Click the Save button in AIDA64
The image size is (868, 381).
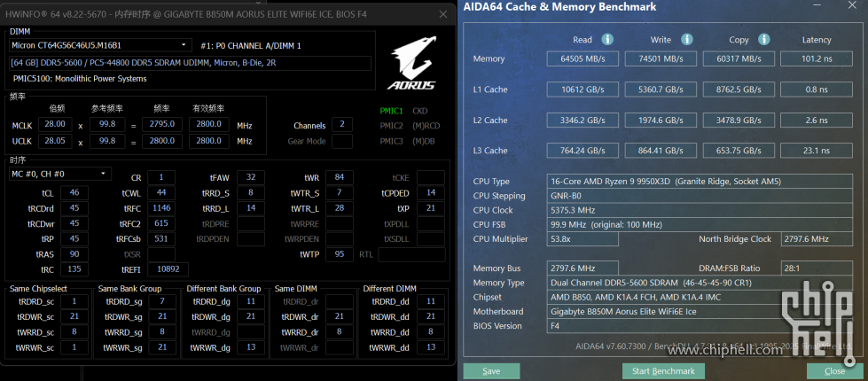coord(491,371)
